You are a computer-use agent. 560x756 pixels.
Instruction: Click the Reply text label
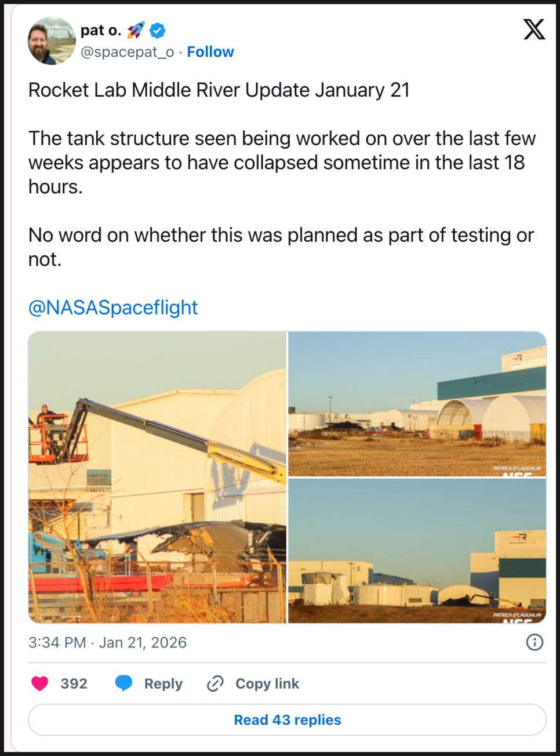[163, 683]
